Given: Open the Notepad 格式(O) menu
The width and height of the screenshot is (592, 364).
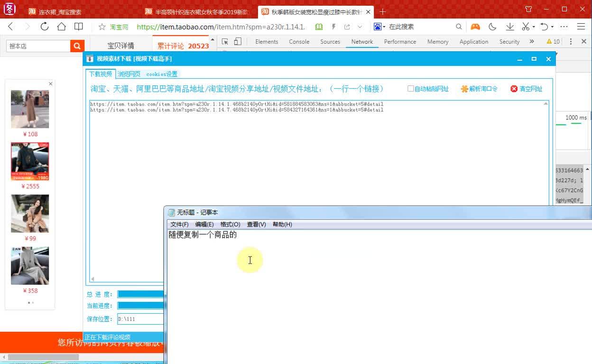Looking at the screenshot, I should [x=230, y=224].
